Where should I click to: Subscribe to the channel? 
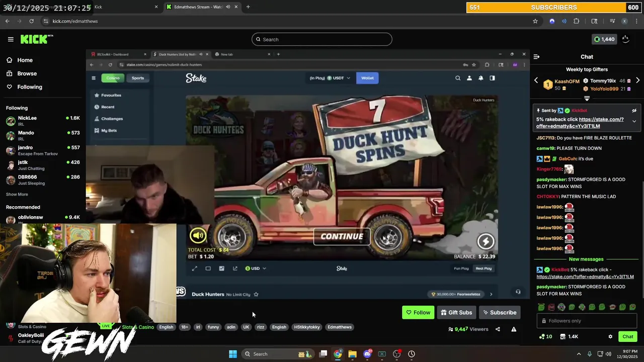(x=500, y=313)
